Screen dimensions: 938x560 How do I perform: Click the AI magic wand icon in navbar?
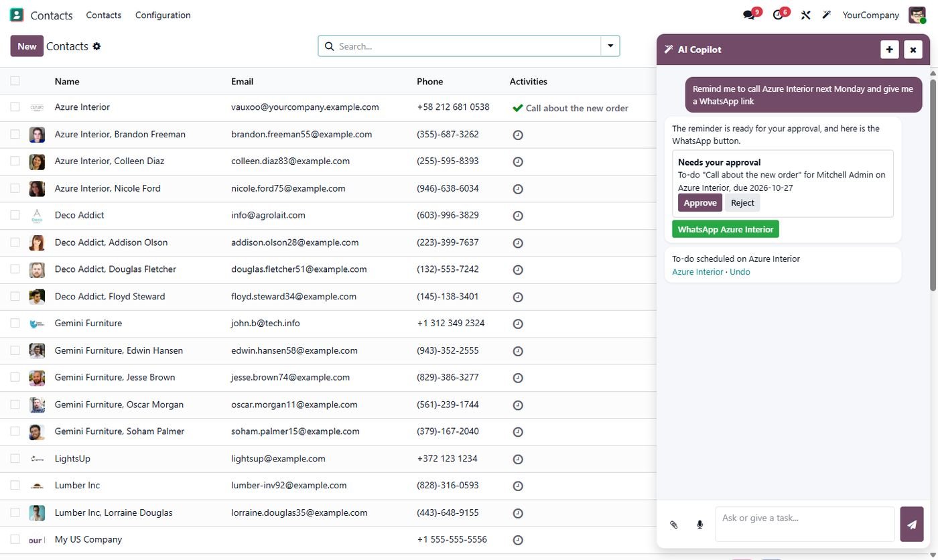pyautogui.click(x=827, y=15)
